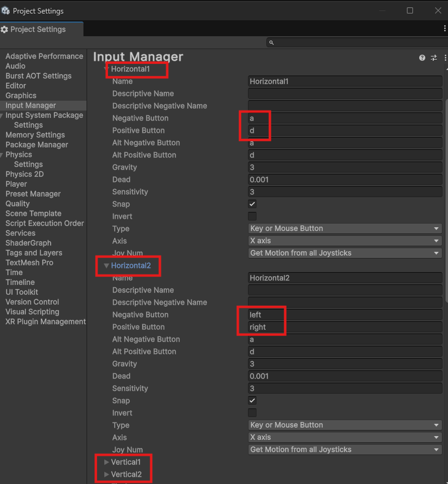
Task: Click Dead field of Horizontal2
Action: click(345, 376)
